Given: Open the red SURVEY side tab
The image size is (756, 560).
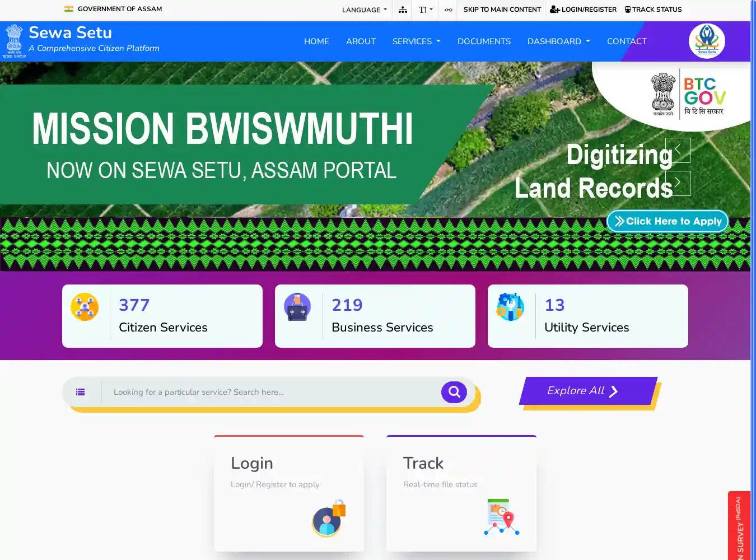Looking at the screenshot, I should coord(739,526).
